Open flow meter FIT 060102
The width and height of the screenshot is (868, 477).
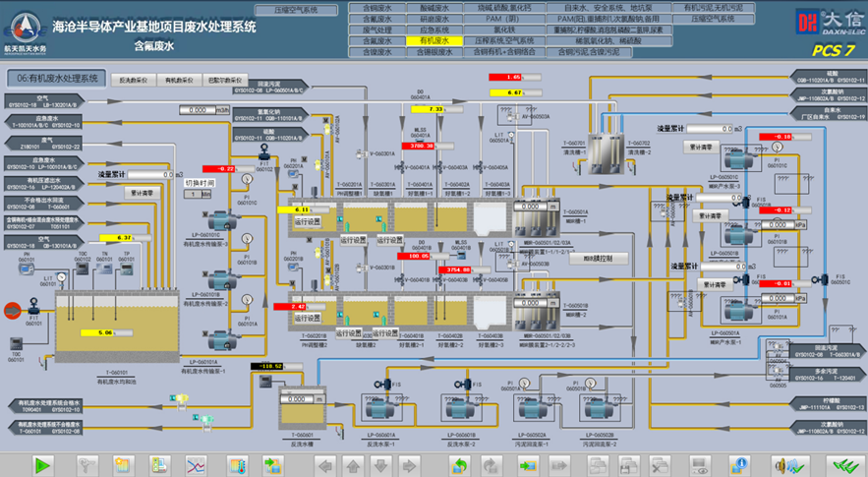pos(264,150)
